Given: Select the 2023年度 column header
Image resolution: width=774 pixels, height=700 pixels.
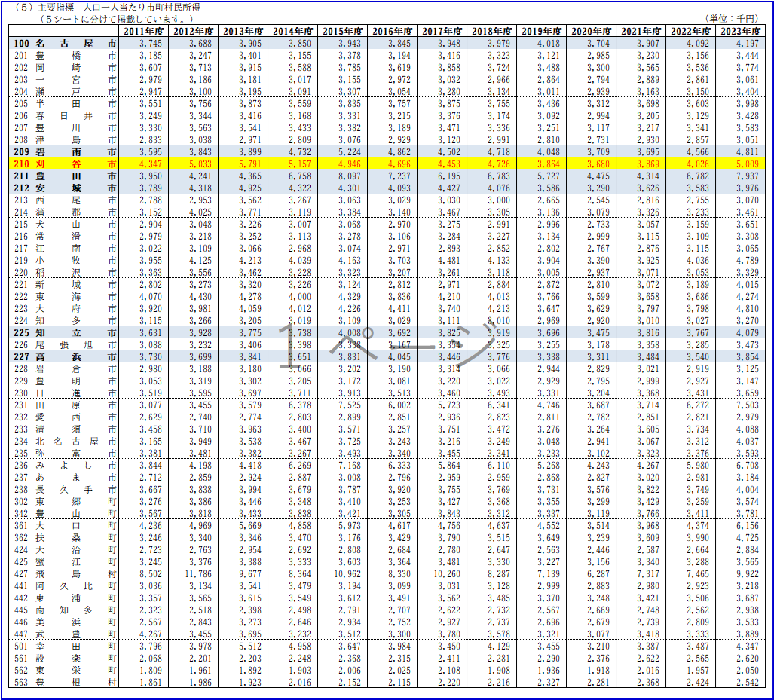Looking at the screenshot, I should (740, 31).
